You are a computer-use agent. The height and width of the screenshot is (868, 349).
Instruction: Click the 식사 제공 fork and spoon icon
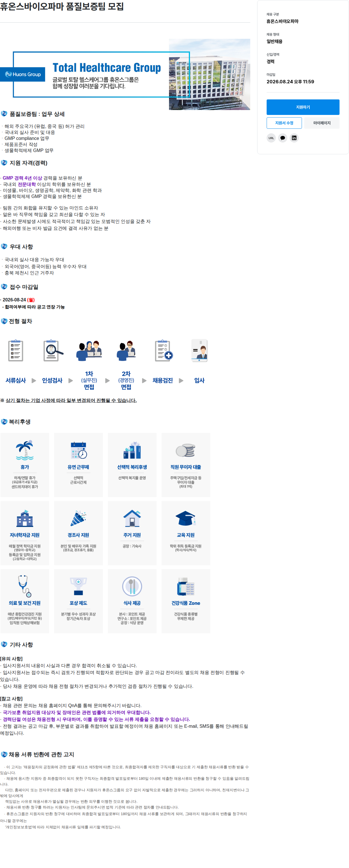click(132, 586)
